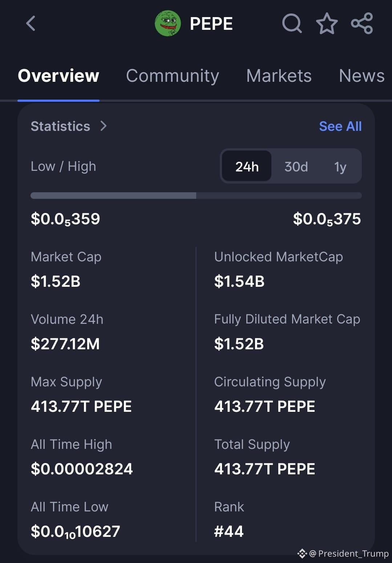Click the Low/High price range bar
The height and width of the screenshot is (563, 392).
pos(196,196)
